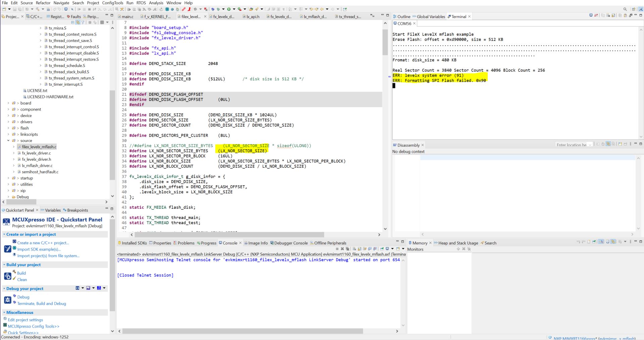The height and width of the screenshot is (340, 644).
Task: Expand the startup folder
Action: point(8,178)
